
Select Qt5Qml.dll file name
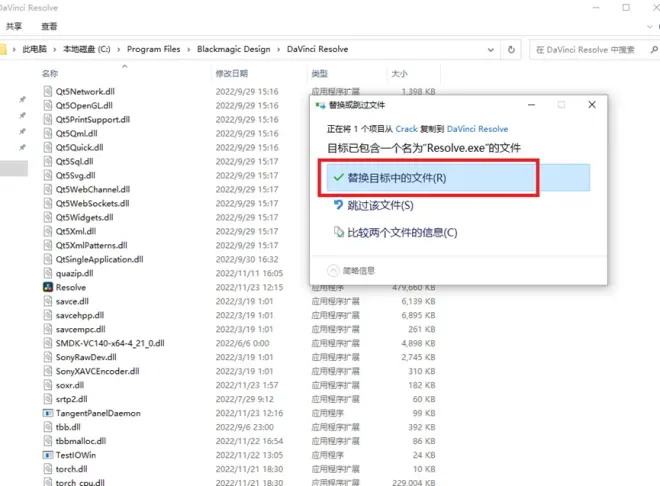pos(76,133)
